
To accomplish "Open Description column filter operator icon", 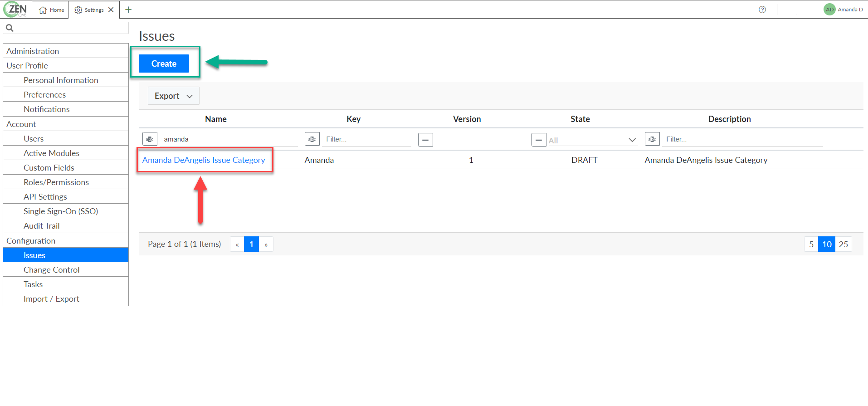I will (x=652, y=139).
